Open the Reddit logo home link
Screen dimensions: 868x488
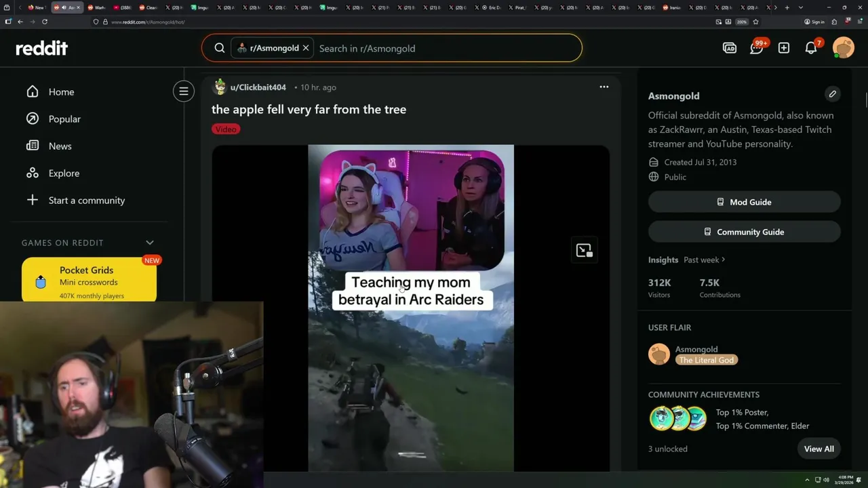[x=42, y=48]
